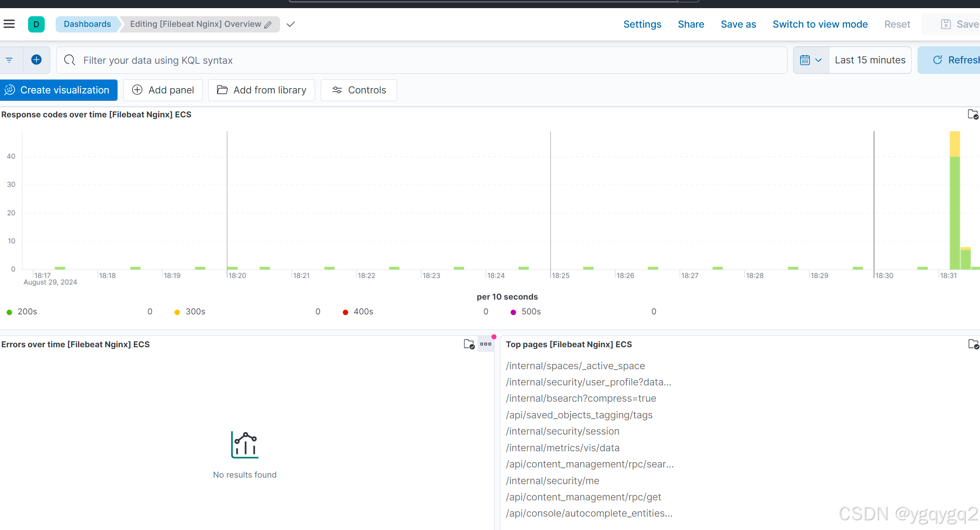This screenshot has width=980, height=530.
Task: Click Create visualization
Action: point(59,90)
